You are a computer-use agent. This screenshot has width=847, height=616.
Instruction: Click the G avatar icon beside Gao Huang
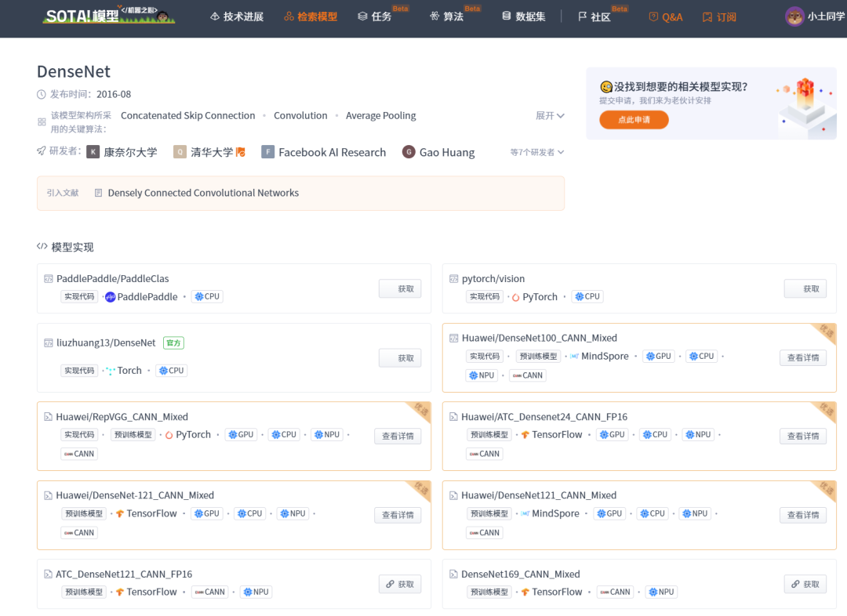click(x=409, y=152)
